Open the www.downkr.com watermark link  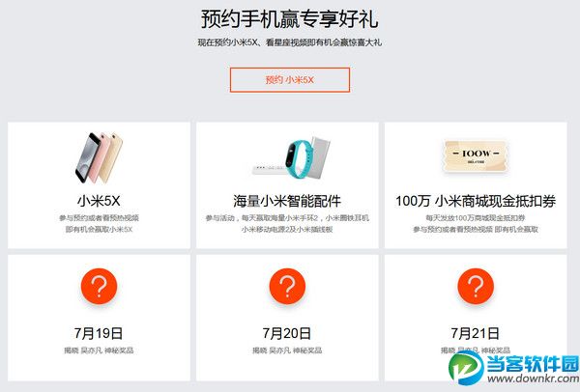pos(533,378)
